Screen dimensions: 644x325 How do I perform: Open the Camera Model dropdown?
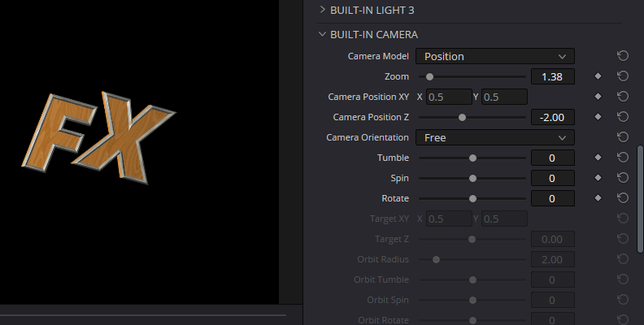click(494, 56)
